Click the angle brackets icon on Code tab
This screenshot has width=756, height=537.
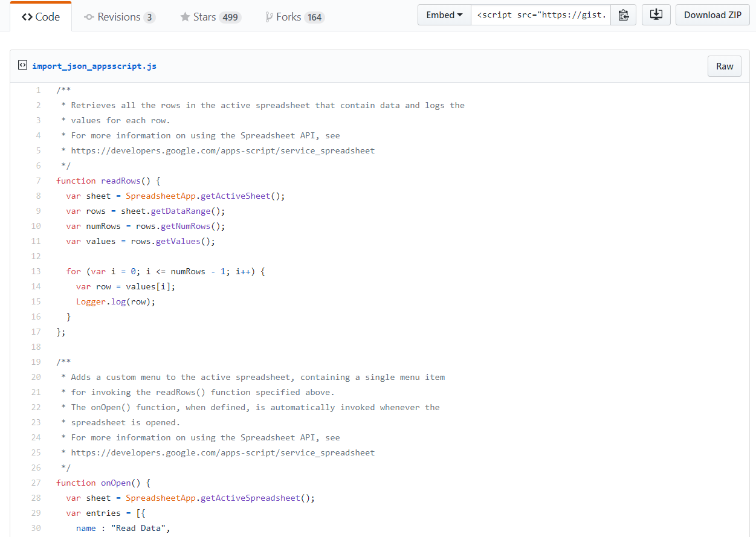pos(27,17)
